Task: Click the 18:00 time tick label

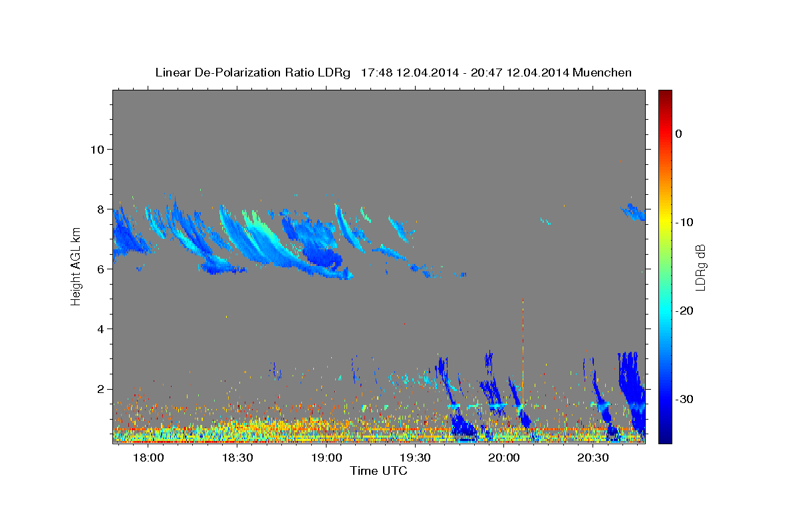Action: [x=148, y=458]
